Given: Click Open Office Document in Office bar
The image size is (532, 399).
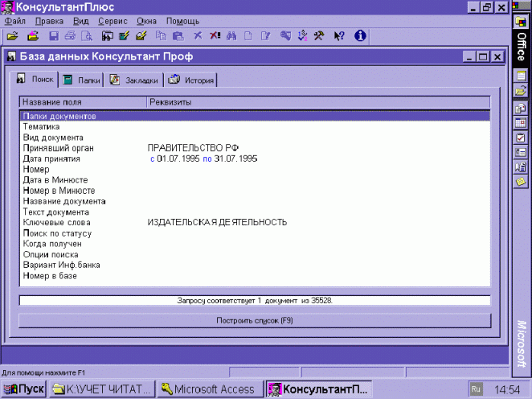Looking at the screenshot, I should (521, 91).
